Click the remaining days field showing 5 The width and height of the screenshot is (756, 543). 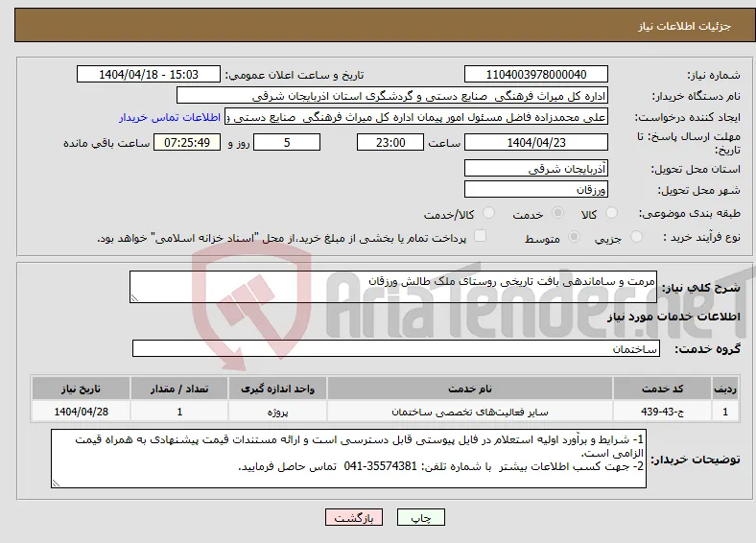pyautogui.click(x=287, y=142)
